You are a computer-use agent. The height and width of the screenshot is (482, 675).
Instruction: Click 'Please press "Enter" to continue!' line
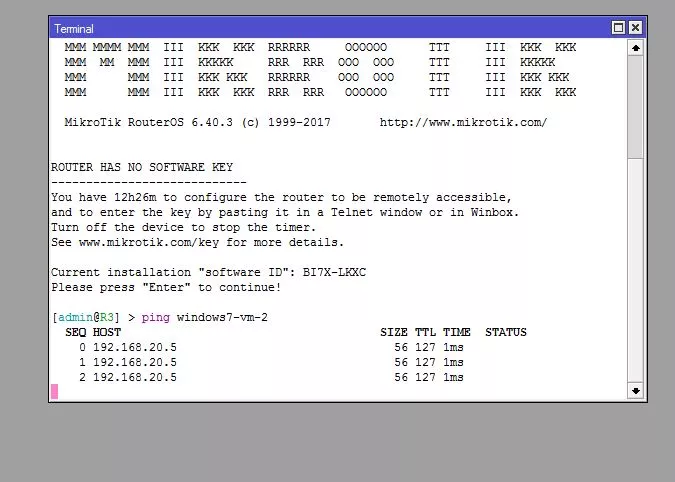(x=166, y=287)
